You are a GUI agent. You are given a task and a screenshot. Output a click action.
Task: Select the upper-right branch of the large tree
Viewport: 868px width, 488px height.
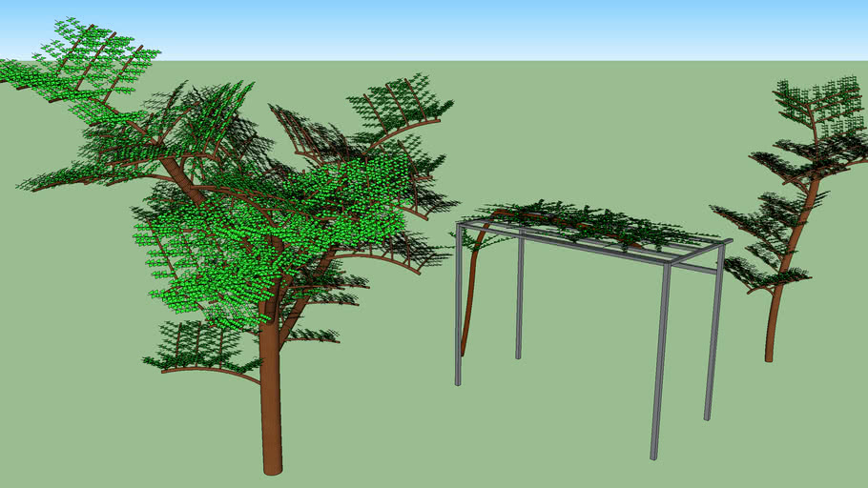[401, 110]
